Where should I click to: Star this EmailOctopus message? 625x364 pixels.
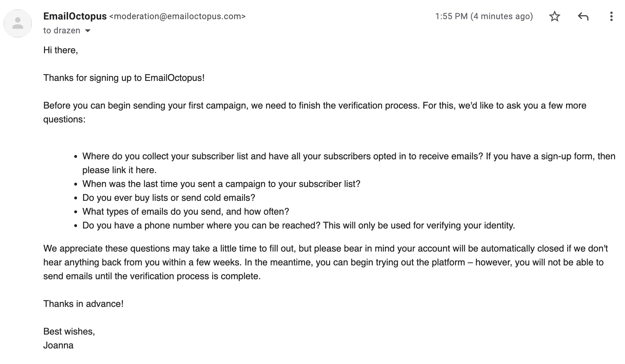[x=554, y=16]
